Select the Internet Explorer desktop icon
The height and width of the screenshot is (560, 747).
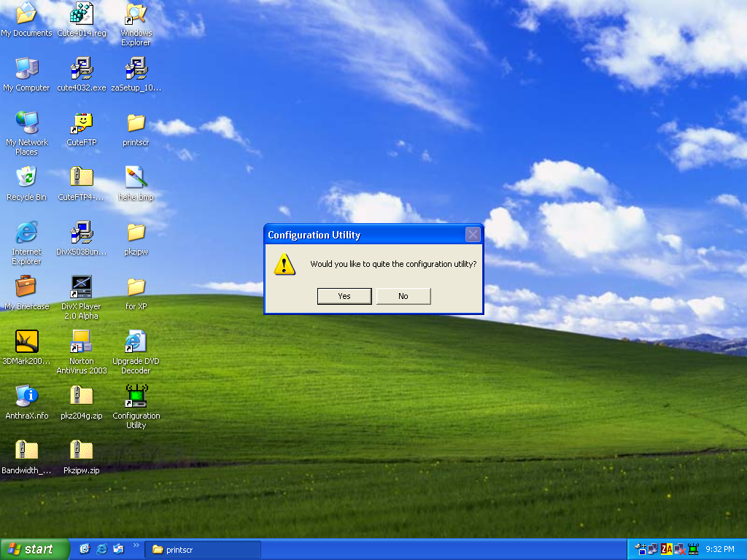27,243
